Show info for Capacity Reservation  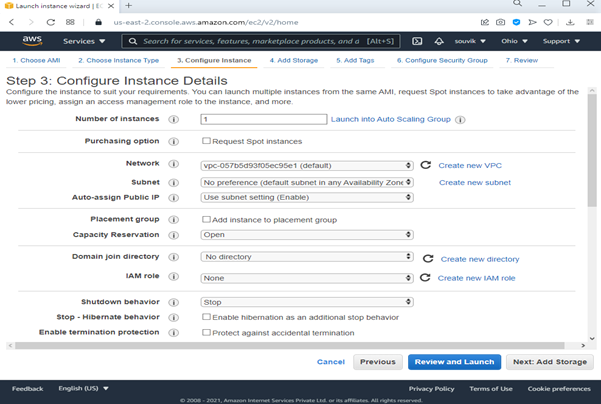click(x=174, y=235)
